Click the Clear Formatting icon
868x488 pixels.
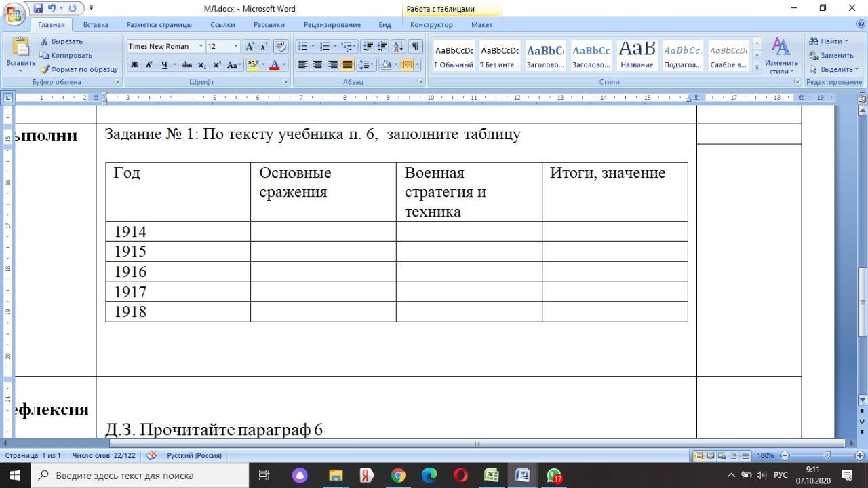pos(281,46)
